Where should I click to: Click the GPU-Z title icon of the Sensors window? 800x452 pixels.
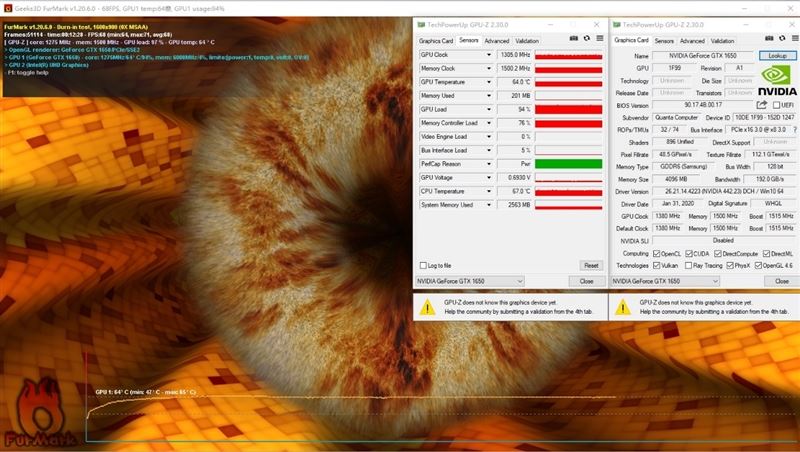point(421,24)
